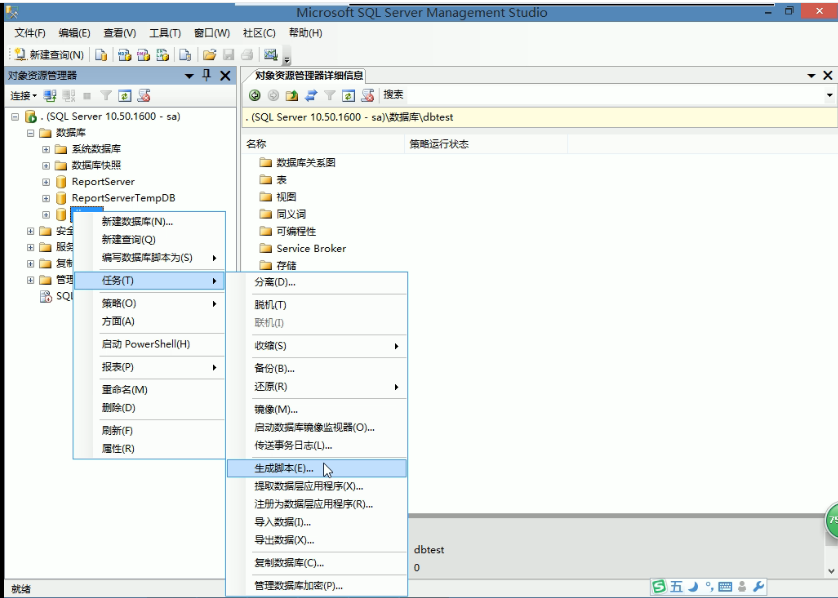Viewport: 838px width, 598px height.
Task: Open the 查看(V) menu
Action: pyautogui.click(x=120, y=33)
